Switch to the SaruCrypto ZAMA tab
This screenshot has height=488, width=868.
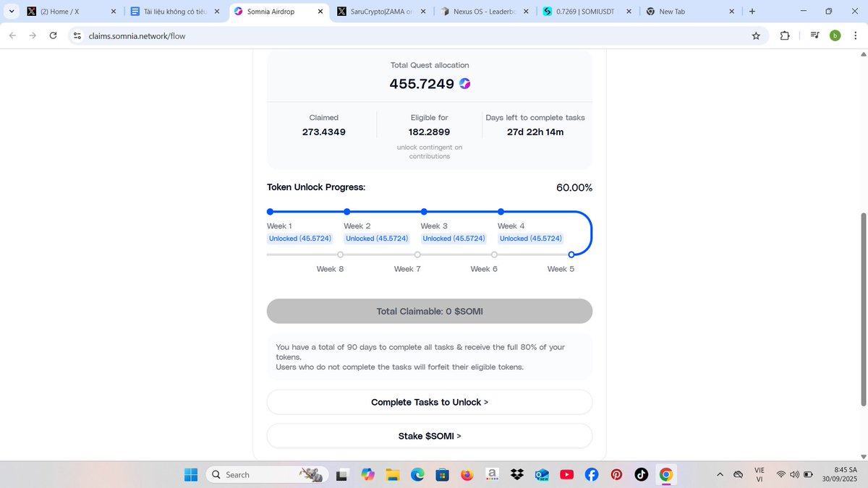click(382, 12)
